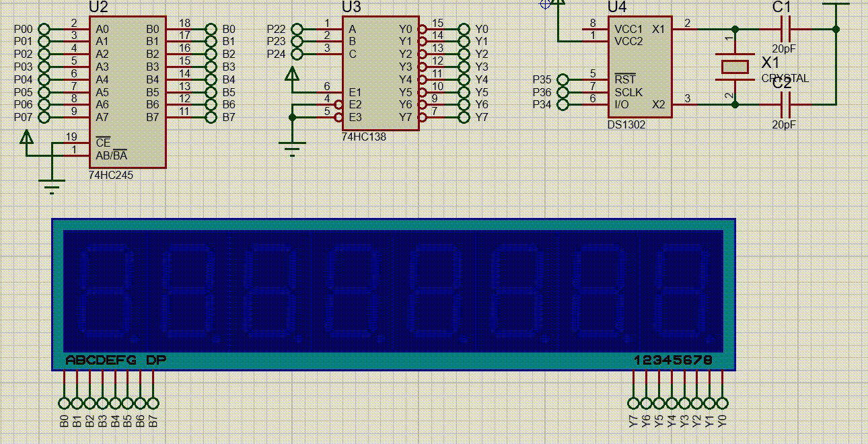Click the 74HC138 part name text

[364, 137]
